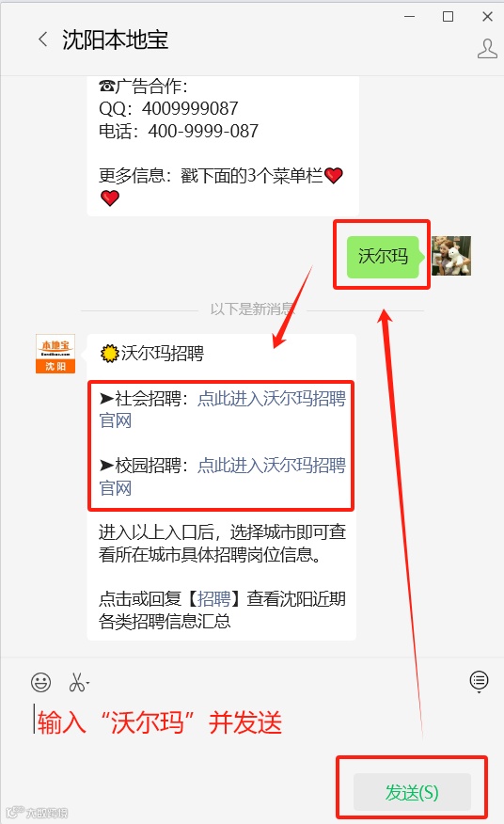Open the contact profile icon
504x824 pixels.
tap(487, 49)
